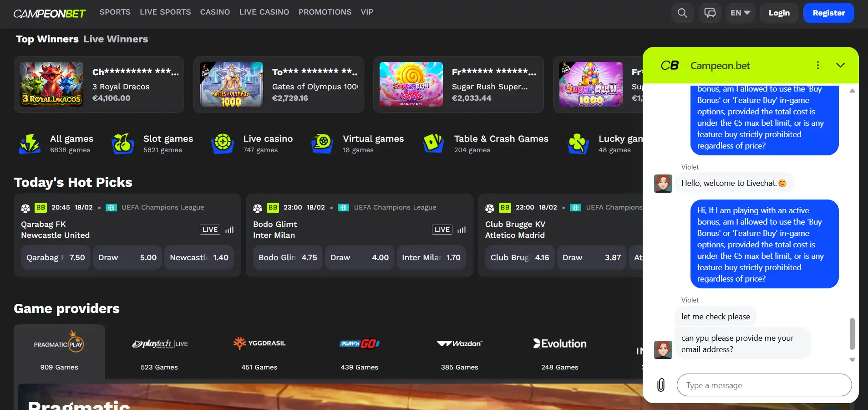Viewport: 868px width, 410px height.
Task: Open the EN language dropdown
Action: 739,12
